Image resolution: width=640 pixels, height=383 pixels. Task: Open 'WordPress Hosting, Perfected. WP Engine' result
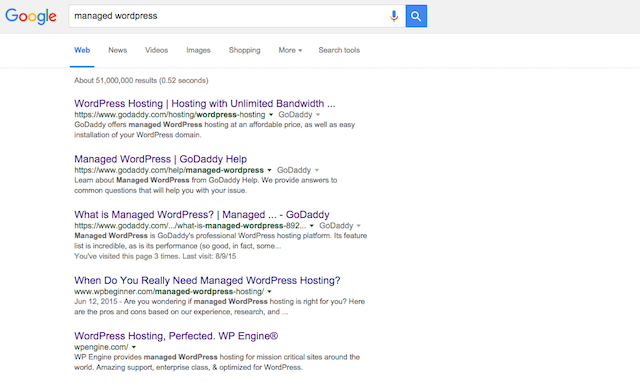[176, 336]
